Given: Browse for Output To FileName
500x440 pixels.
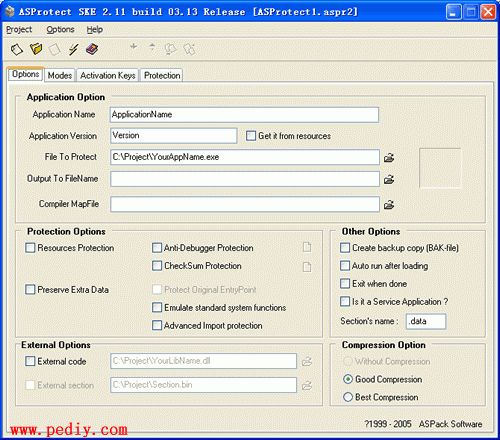Looking at the screenshot, I should coord(389,180).
